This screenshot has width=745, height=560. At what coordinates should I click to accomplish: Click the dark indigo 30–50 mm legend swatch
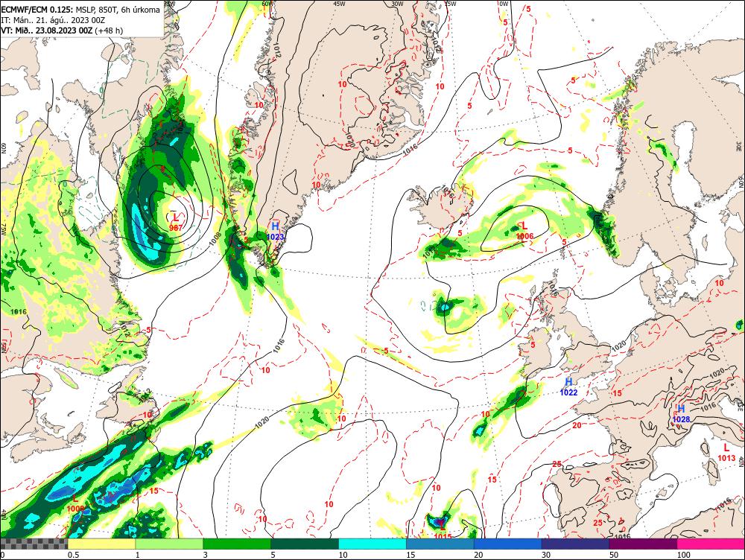pyautogui.click(x=575, y=544)
